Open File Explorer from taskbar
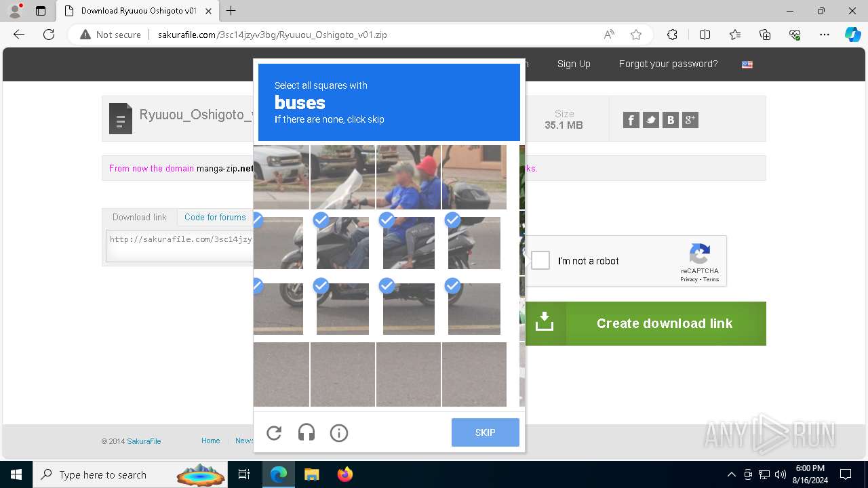Screen dimensions: 868x488 click(312, 474)
